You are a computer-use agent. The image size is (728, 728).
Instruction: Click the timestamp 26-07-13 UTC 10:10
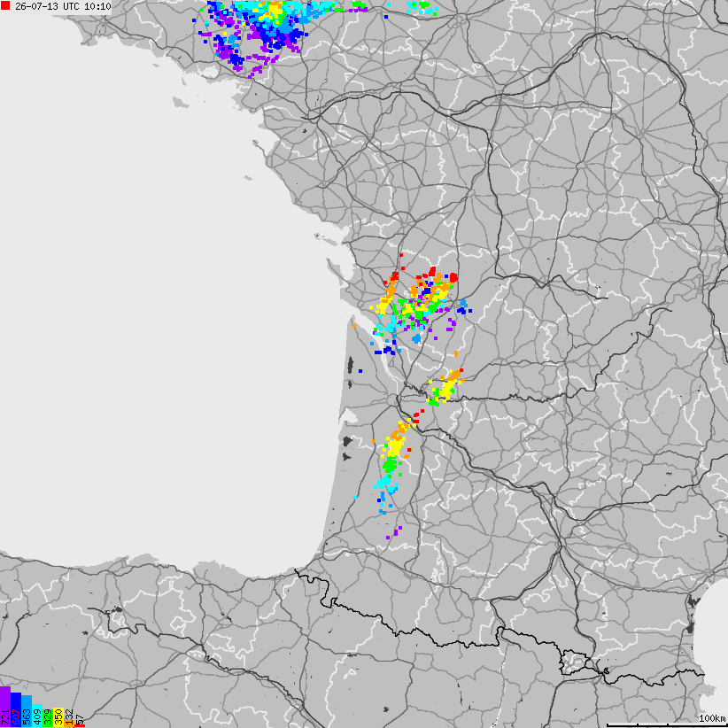[x=63, y=6]
